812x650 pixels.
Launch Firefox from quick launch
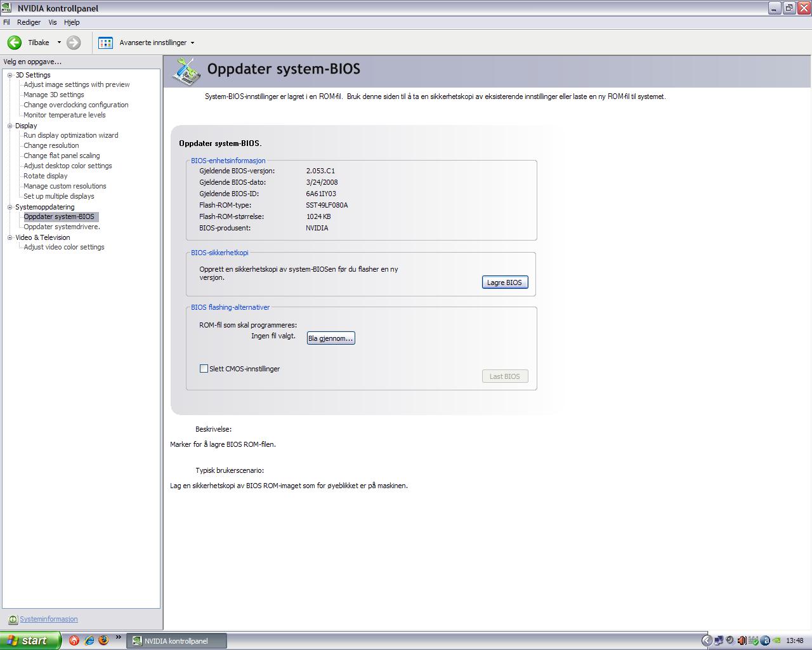pos(104,640)
